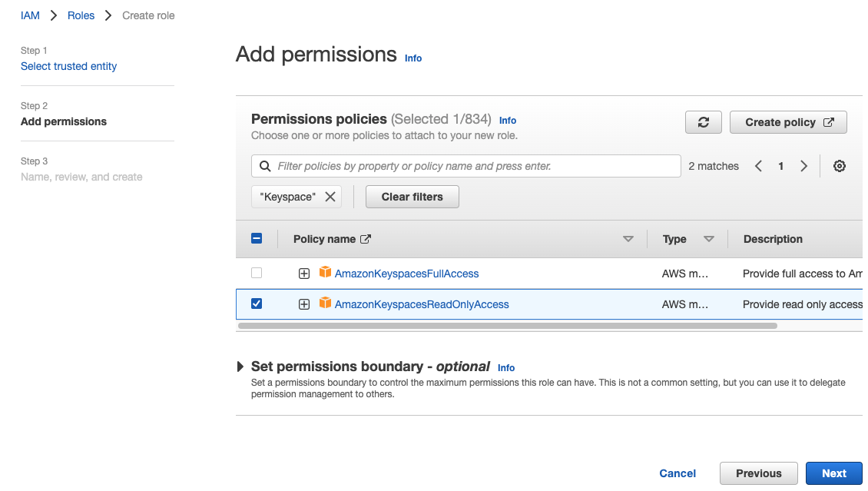Go to next page of policies
Viewport: 868px width, 491px height.
coord(803,166)
